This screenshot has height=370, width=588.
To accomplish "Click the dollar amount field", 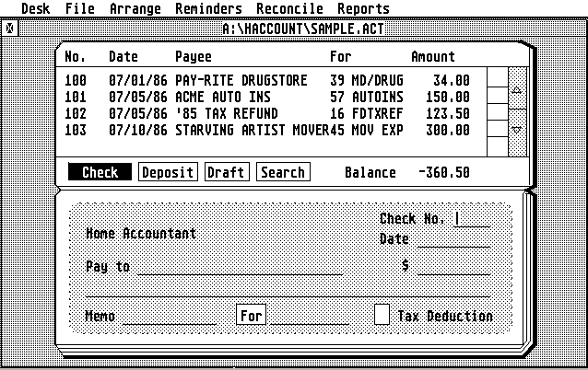I will 453,267.
